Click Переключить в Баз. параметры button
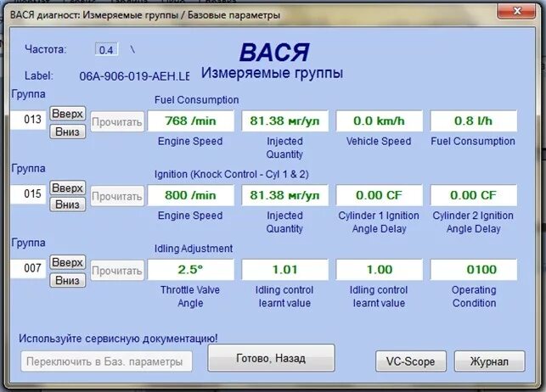The height and width of the screenshot is (392, 546). 106,361
